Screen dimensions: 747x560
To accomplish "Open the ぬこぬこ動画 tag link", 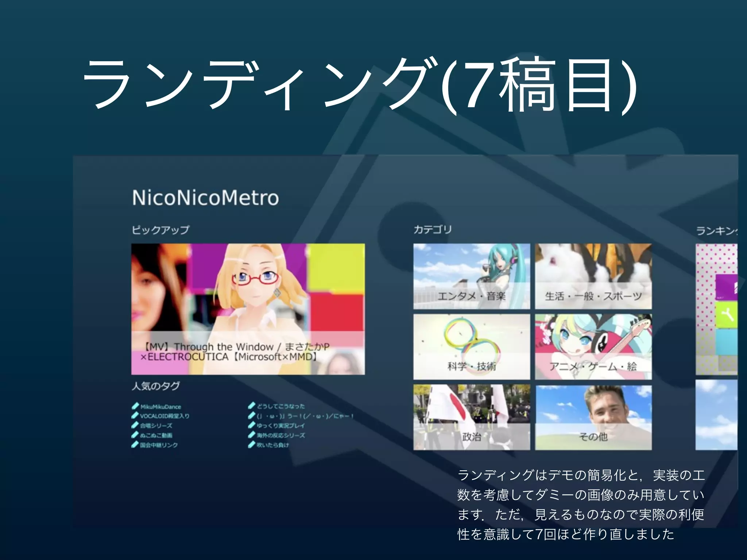I will [156, 435].
